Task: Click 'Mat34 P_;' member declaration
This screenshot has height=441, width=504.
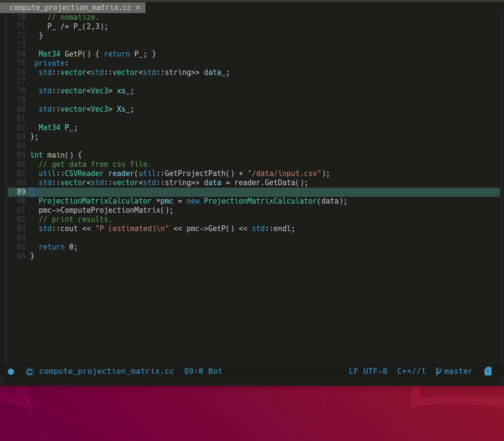Action: point(58,128)
